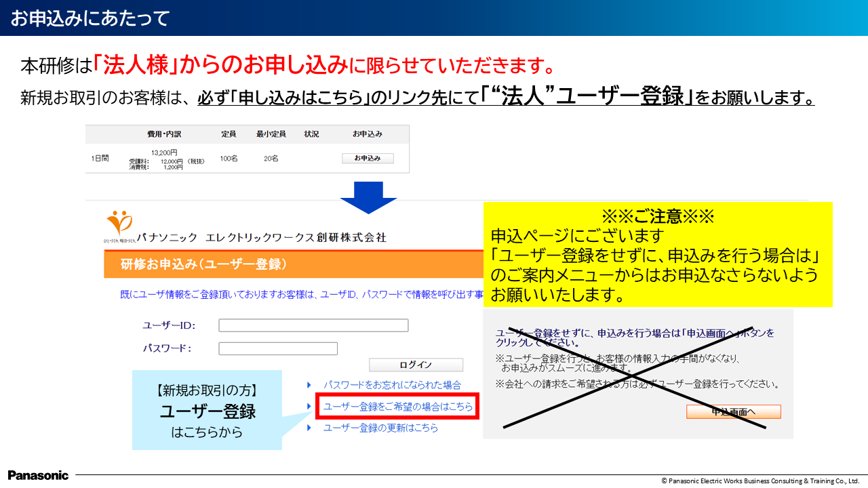This screenshot has height=488, width=868.
Task: Select the パスワード: label
Action: point(167,348)
